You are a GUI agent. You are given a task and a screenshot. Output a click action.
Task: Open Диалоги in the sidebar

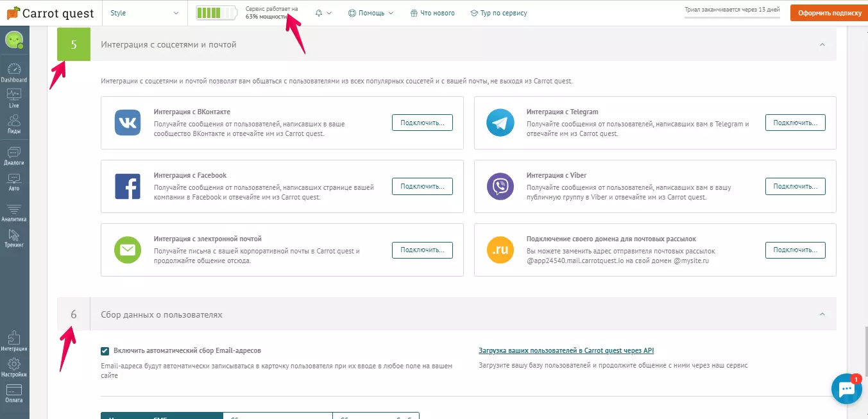pyautogui.click(x=14, y=156)
